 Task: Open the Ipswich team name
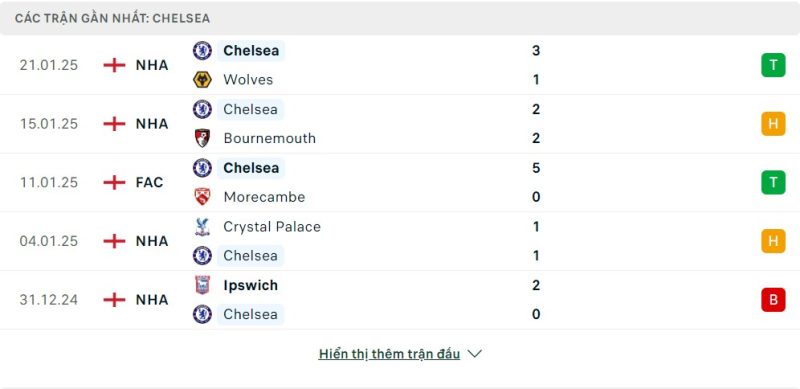click(251, 285)
